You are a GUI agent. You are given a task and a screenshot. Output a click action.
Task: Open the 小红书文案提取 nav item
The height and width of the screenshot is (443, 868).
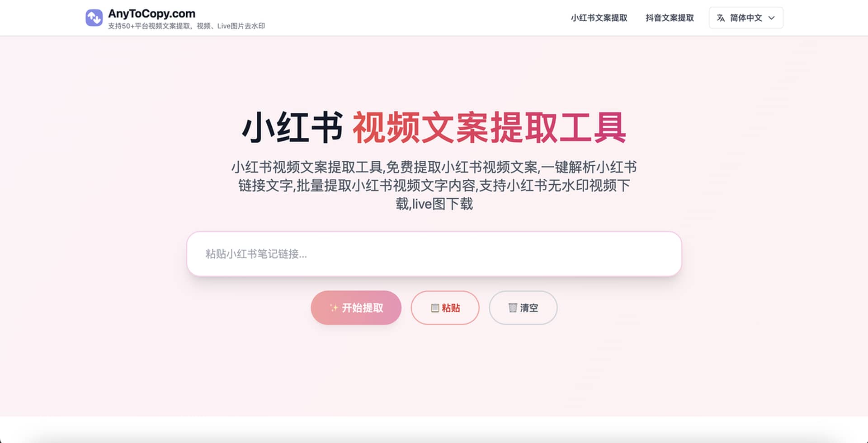coord(599,18)
